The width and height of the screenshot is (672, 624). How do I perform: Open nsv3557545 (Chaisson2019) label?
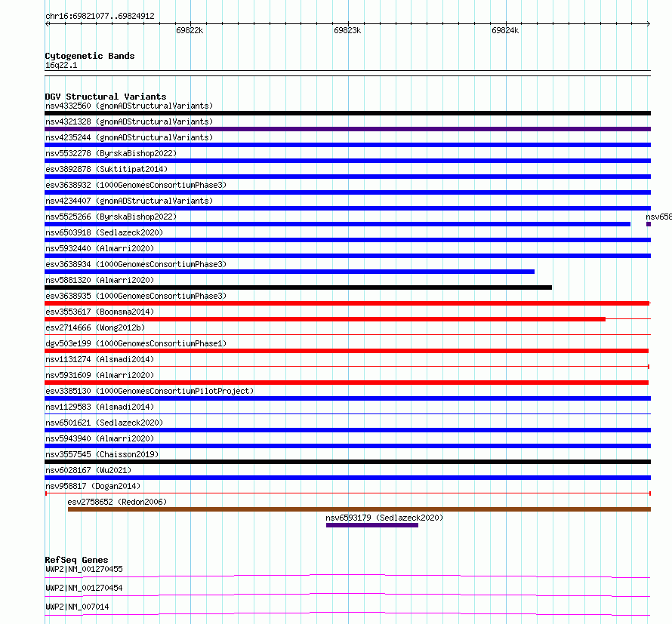click(102, 454)
